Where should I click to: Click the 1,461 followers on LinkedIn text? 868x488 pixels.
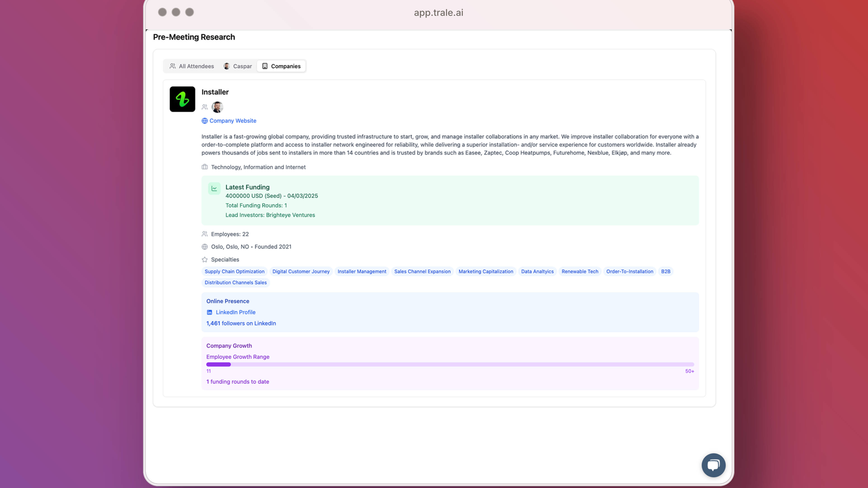coord(241,323)
